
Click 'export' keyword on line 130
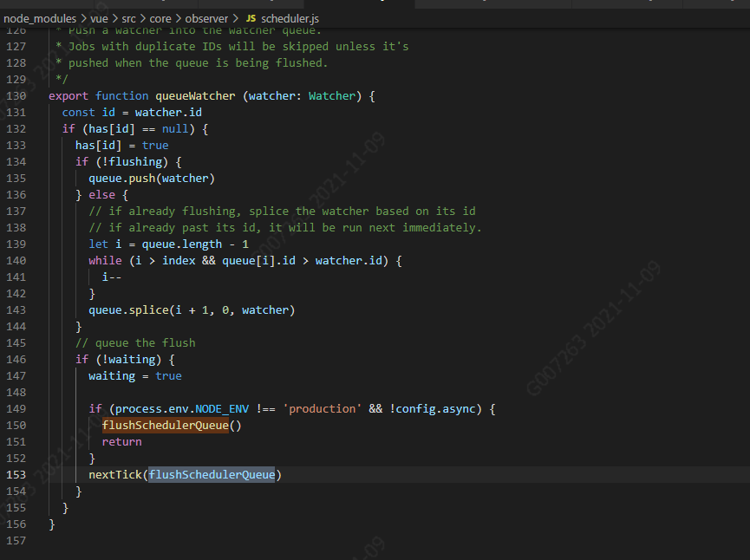tap(68, 95)
